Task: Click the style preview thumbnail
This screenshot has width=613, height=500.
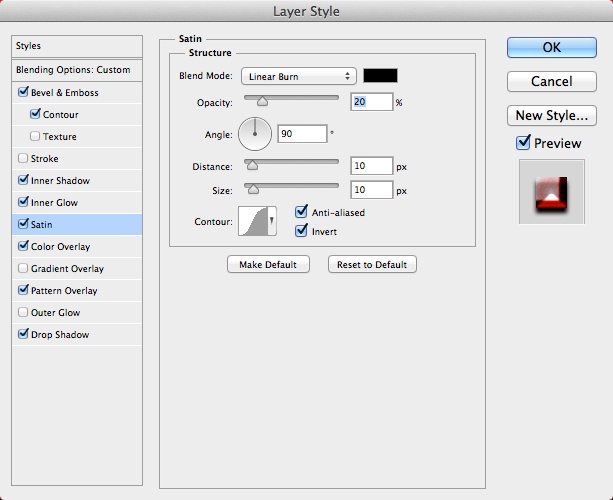Action: pyautogui.click(x=552, y=192)
